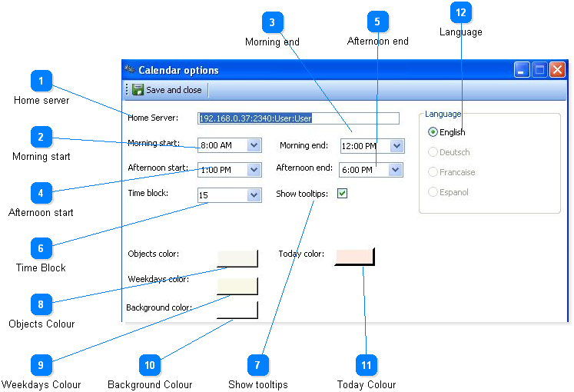This screenshot has height=392, width=574.
Task: Select the Deutsch language radio button
Action: (433, 152)
